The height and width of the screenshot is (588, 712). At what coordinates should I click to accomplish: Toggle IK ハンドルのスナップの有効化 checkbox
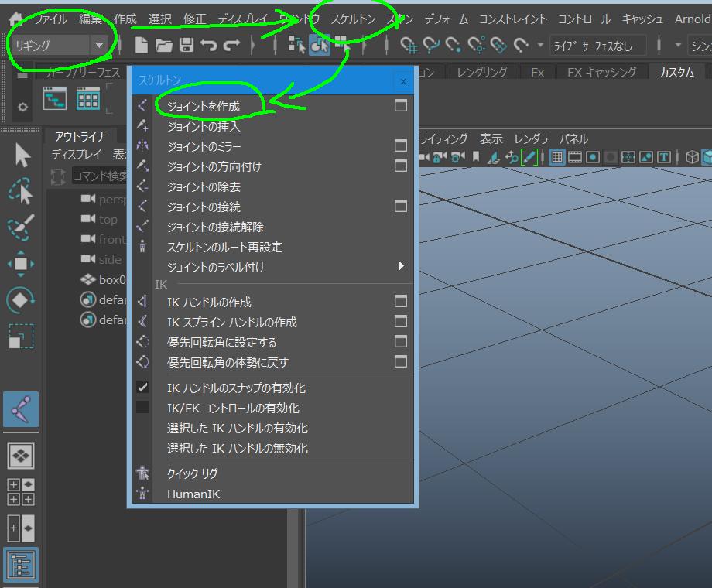142,388
